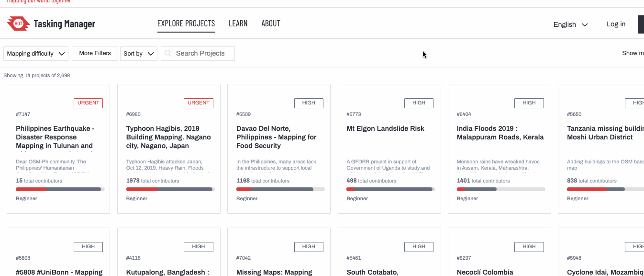This screenshot has width=644, height=276.
Task: Click project ID #7147
Action: click(23, 115)
